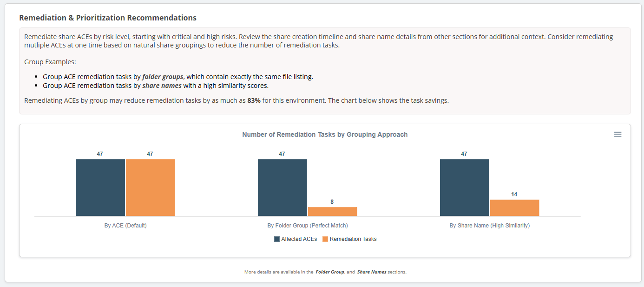
Task: Click the By Folder Group (Perfect Match) axis label
Action: [308, 226]
